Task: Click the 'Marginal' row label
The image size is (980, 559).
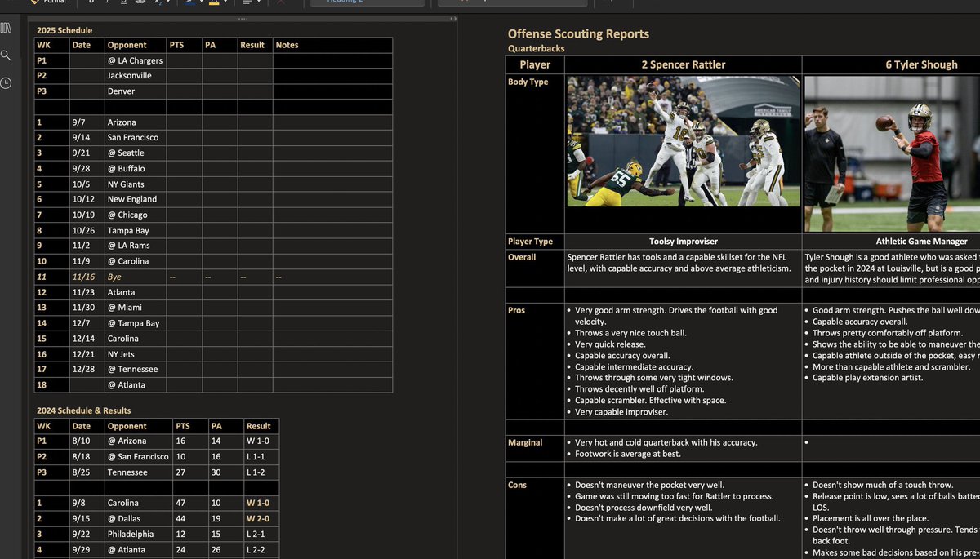Action: 525,442
